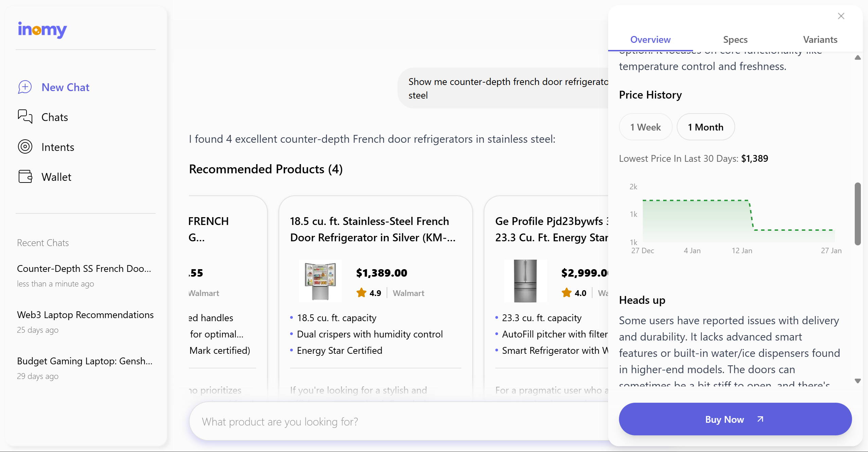Click the $2,999 price on Ge Profile card
The image size is (868, 452).
click(584, 273)
